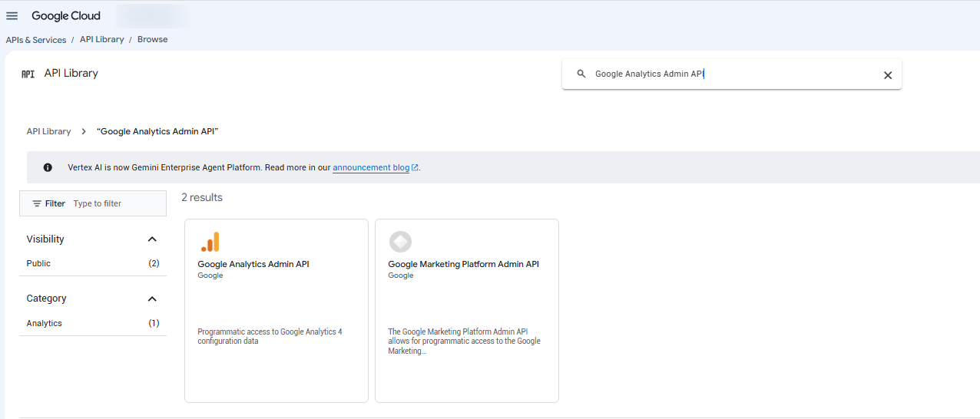Viewport: 980px width, 419px height.
Task: Click the search magnifier icon
Action: (x=581, y=74)
